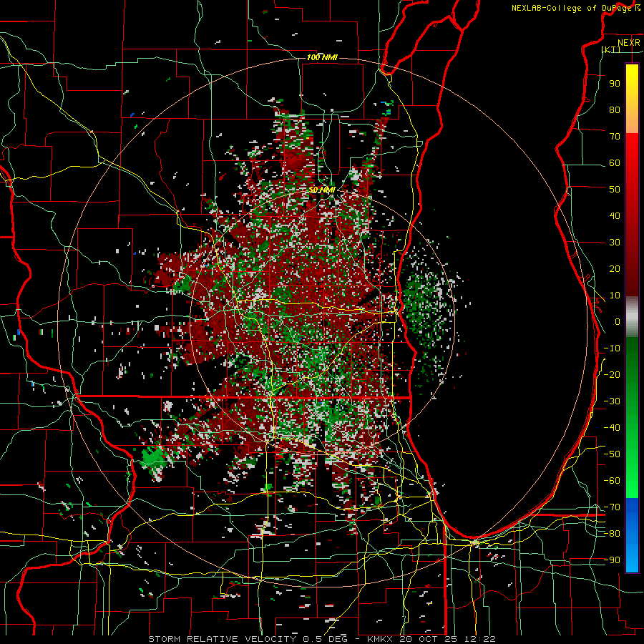The height and width of the screenshot is (644, 644).
Task: Click the STORM RELATIVE VELOCITY caption text
Action: click(x=223, y=639)
